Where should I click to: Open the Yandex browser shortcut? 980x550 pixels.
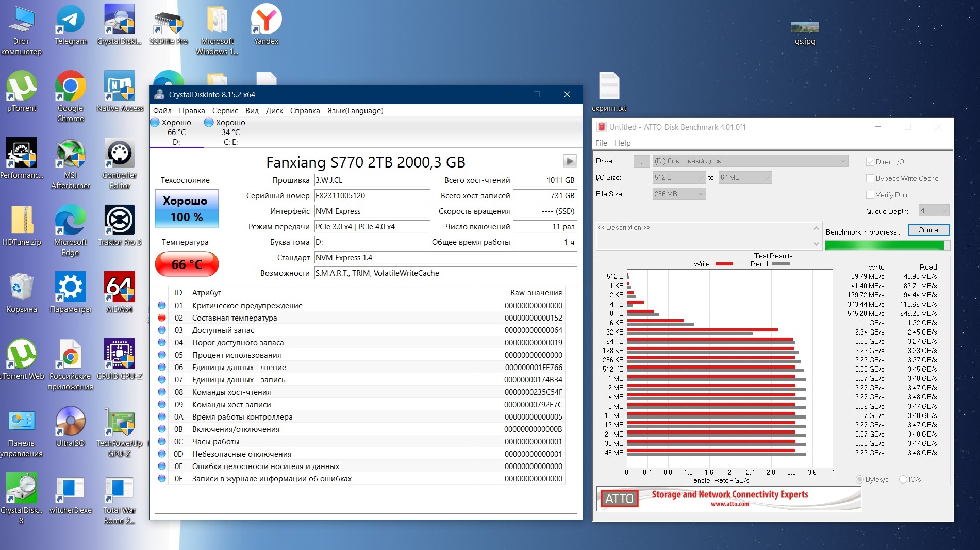pyautogui.click(x=266, y=25)
